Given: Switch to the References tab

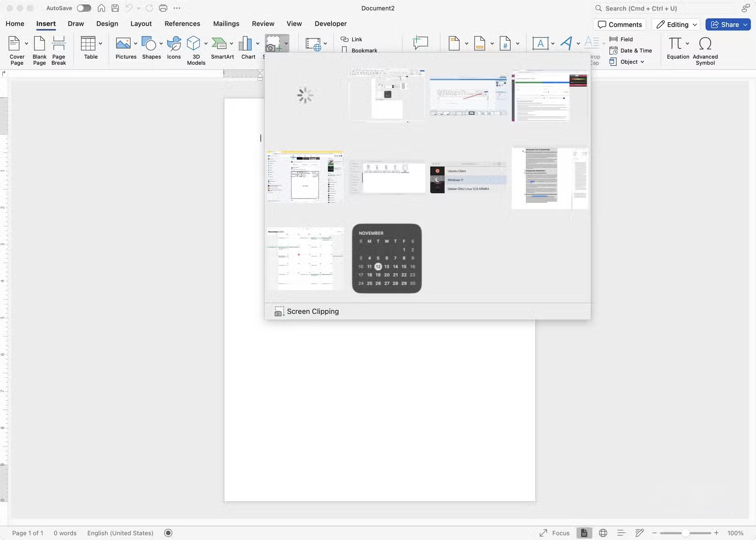Looking at the screenshot, I should (182, 24).
